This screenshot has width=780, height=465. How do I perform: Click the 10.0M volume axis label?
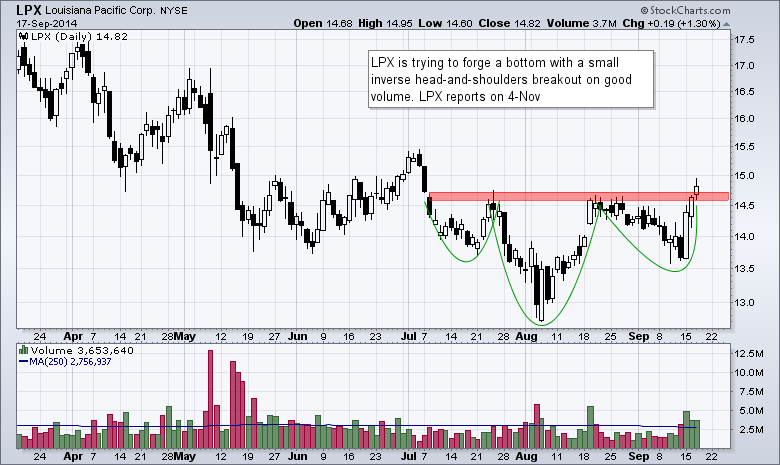[x=749, y=372]
